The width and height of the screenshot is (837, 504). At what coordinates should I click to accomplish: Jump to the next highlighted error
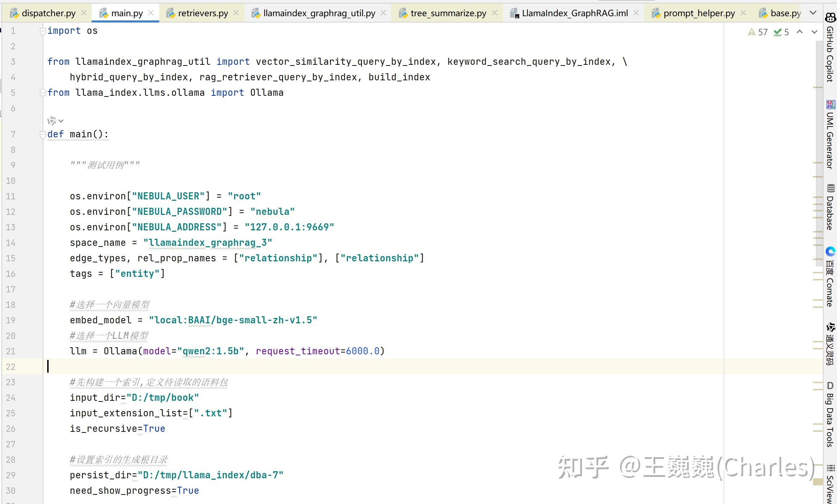pyautogui.click(x=814, y=32)
